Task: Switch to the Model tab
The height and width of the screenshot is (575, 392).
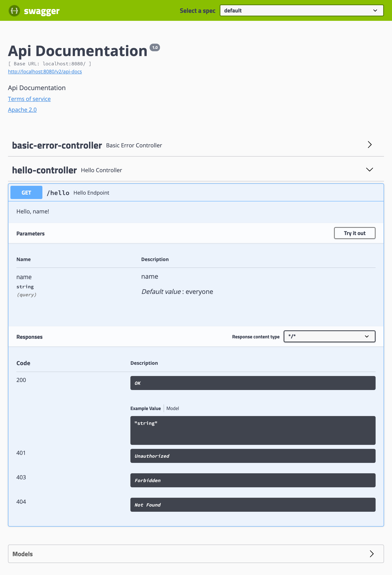Action: [173, 408]
